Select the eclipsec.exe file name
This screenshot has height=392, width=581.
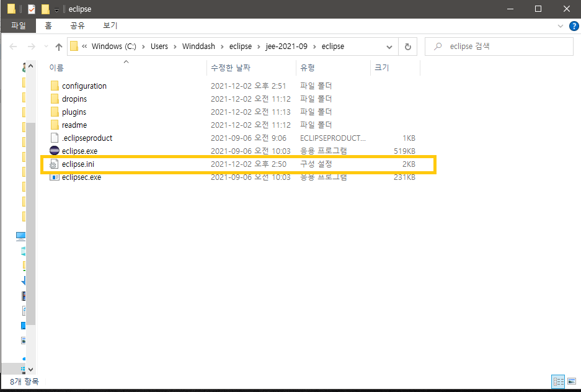click(81, 177)
